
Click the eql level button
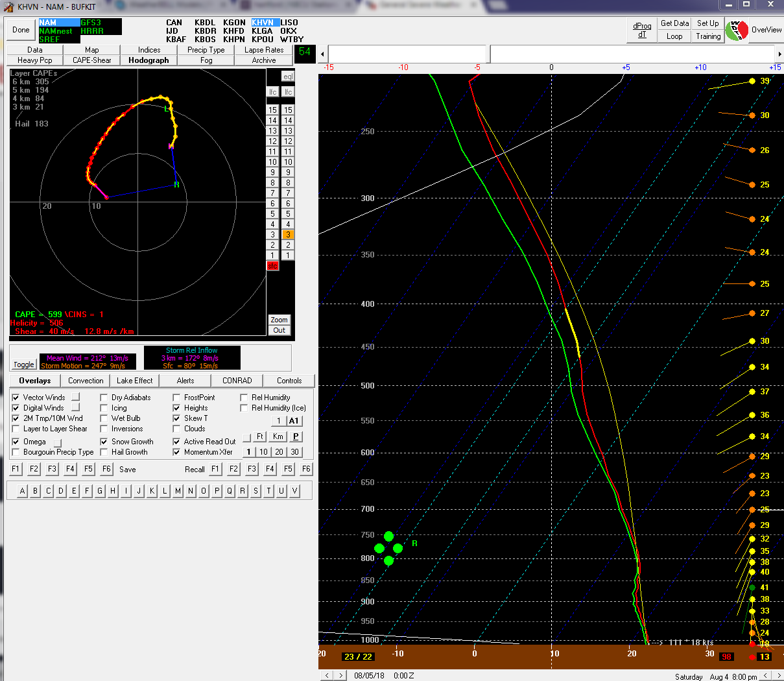coord(287,77)
